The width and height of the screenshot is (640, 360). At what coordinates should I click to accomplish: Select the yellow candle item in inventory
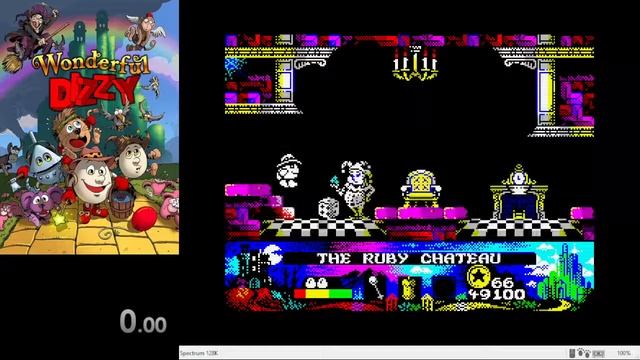tap(409, 288)
